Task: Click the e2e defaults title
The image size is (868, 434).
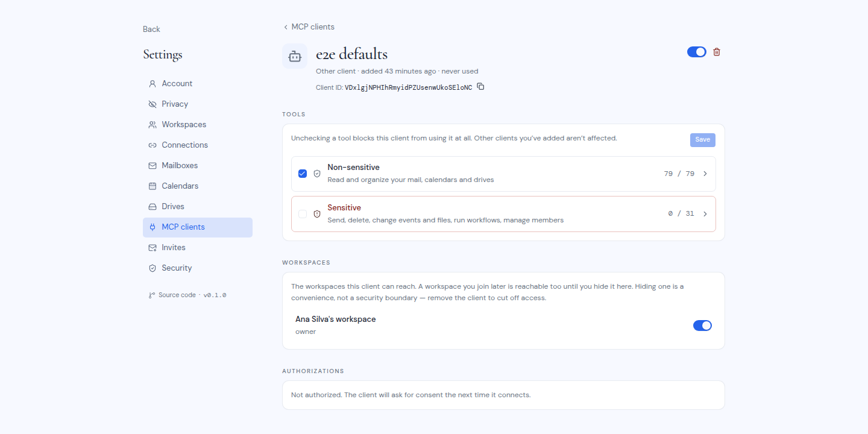Action: (351, 54)
